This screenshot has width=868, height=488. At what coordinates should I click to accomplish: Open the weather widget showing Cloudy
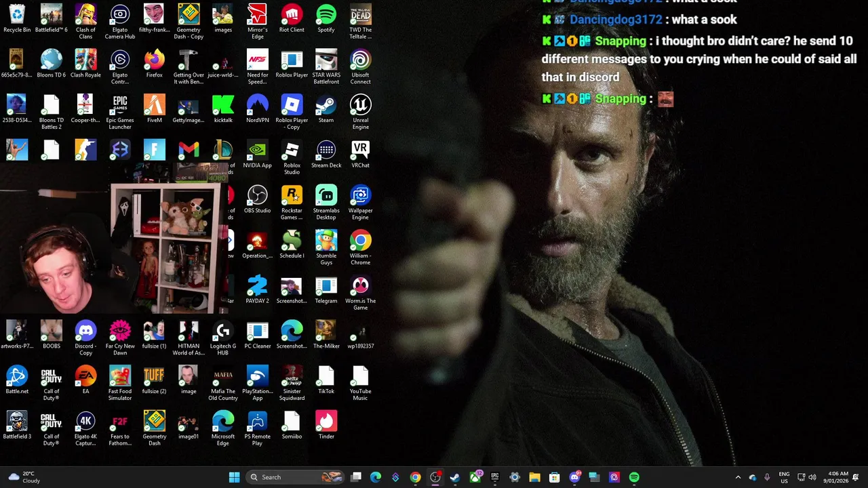click(x=23, y=477)
